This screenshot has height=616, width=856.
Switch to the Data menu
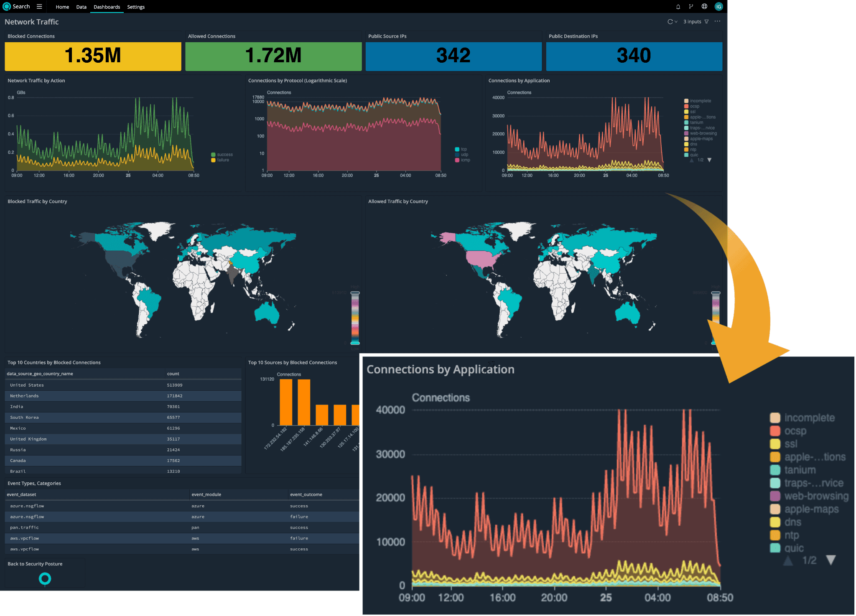[x=81, y=7]
